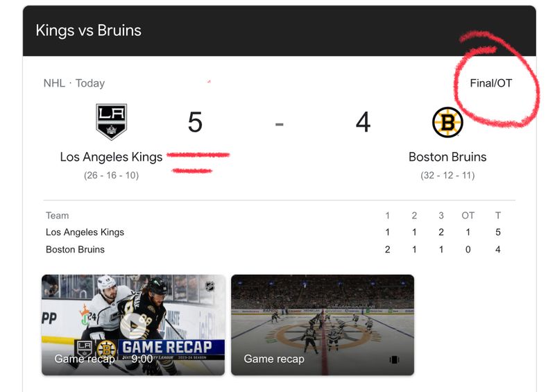Click the small Bruins logo in the Game Recap banner
This screenshot has width=555, height=392.
pyautogui.click(x=106, y=348)
